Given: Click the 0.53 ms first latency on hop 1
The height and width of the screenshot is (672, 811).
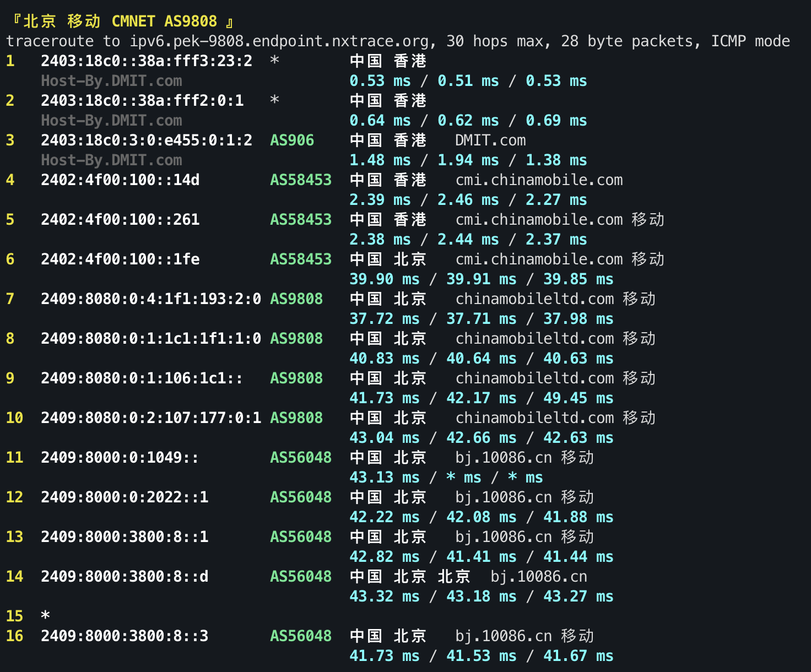Looking at the screenshot, I should [380, 80].
